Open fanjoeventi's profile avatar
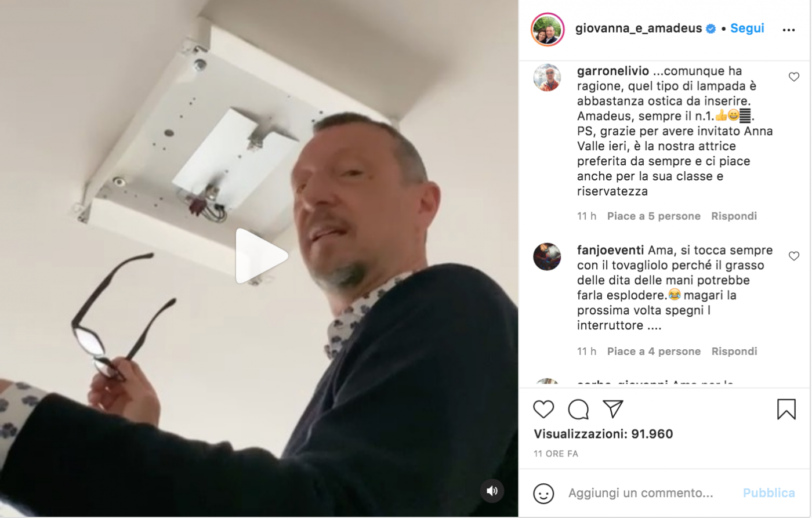 [x=547, y=256]
